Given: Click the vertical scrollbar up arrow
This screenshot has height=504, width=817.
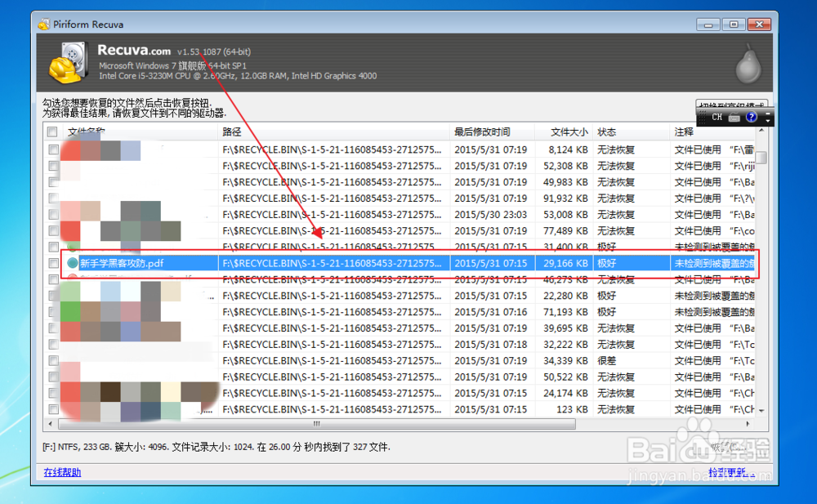Looking at the screenshot, I should tap(761, 130).
